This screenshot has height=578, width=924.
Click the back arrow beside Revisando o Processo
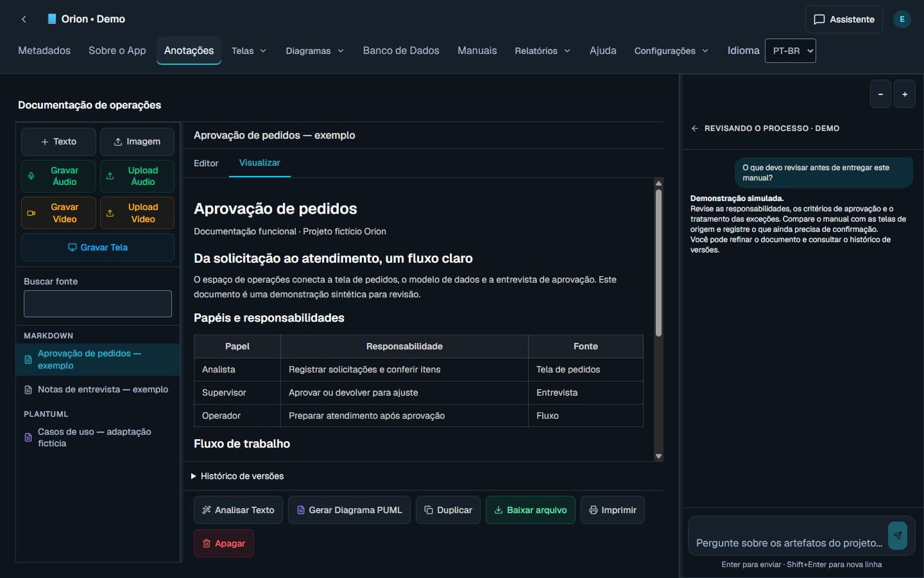pyautogui.click(x=695, y=128)
